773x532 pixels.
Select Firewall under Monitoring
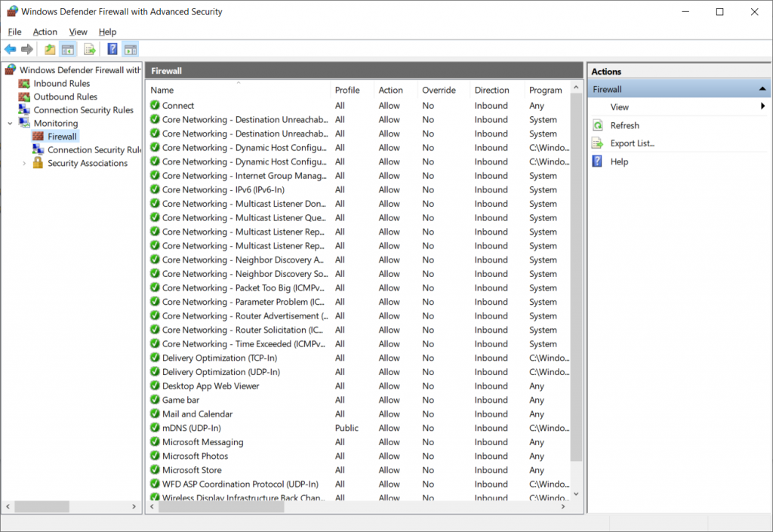(62, 137)
